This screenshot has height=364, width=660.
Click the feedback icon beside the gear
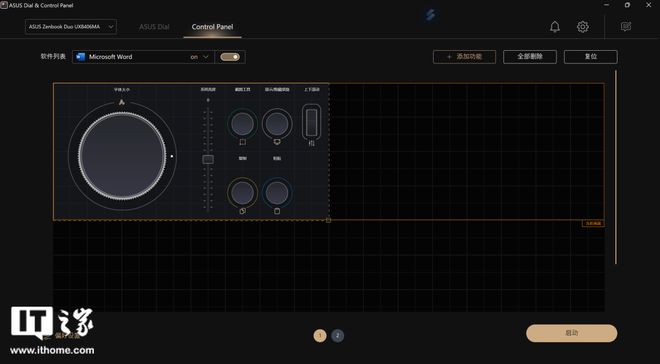pyautogui.click(x=626, y=27)
